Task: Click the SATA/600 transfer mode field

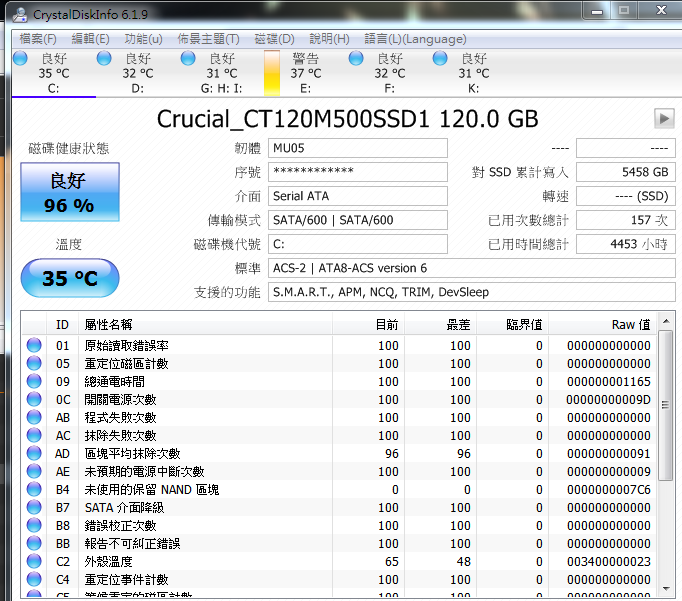Action: (358, 220)
